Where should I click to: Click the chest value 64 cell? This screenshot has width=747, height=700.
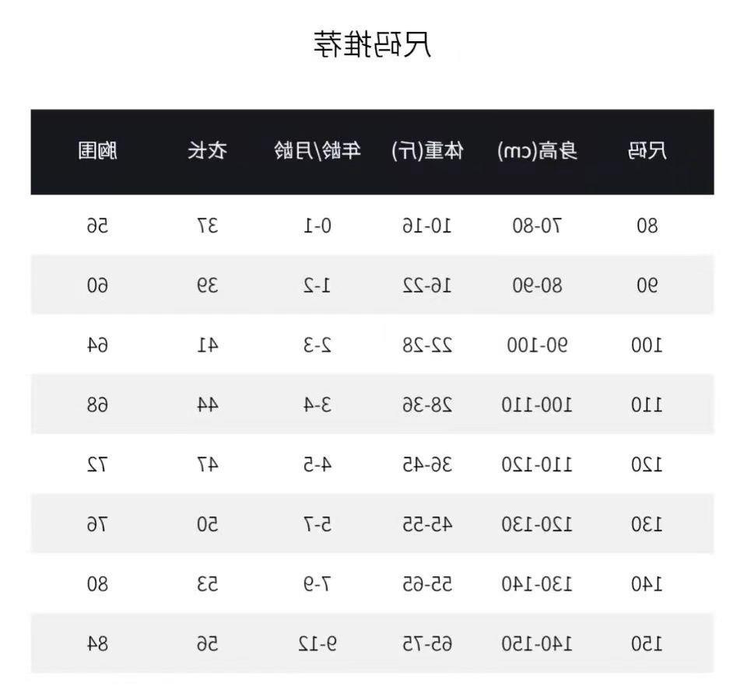(x=97, y=345)
